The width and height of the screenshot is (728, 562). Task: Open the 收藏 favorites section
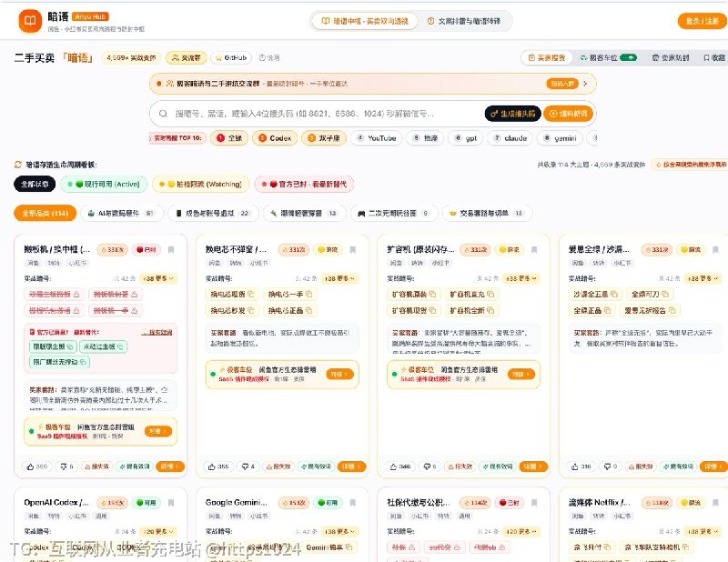(x=714, y=57)
